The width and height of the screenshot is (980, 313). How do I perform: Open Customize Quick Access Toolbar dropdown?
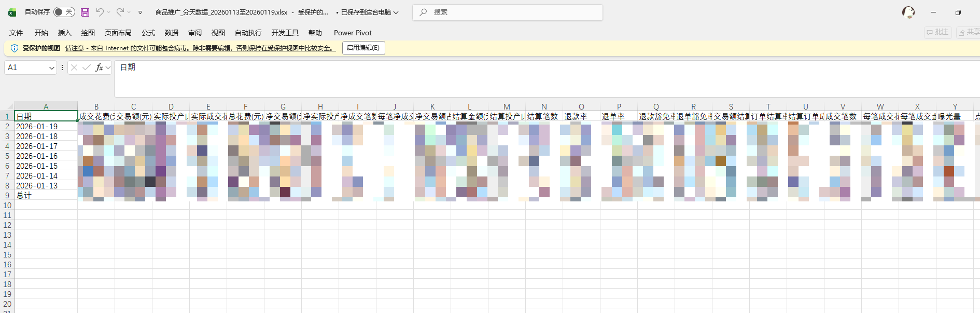point(140,12)
